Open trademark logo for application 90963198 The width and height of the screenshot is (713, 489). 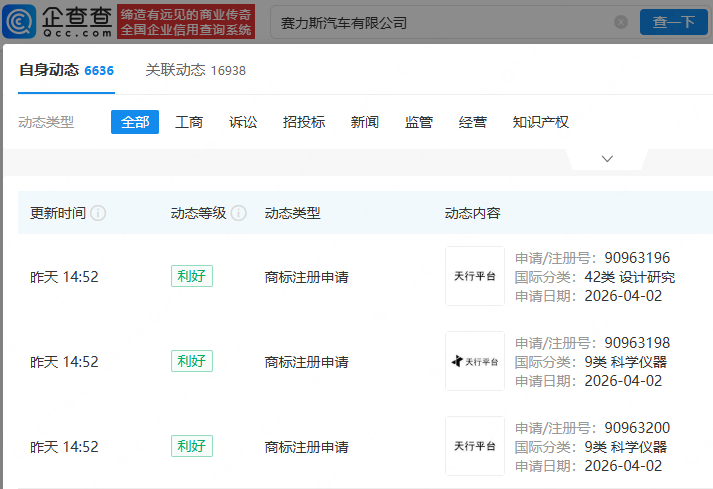474,361
